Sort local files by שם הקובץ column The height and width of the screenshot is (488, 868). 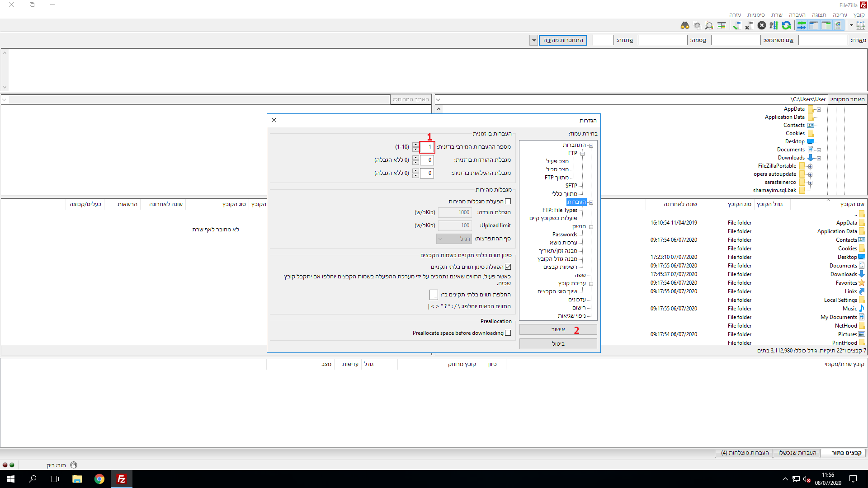pos(852,205)
